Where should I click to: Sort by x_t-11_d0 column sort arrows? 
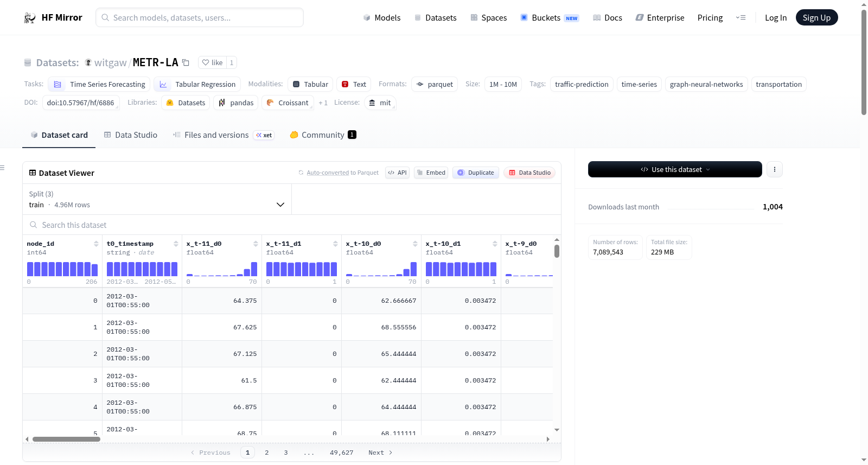click(x=256, y=244)
